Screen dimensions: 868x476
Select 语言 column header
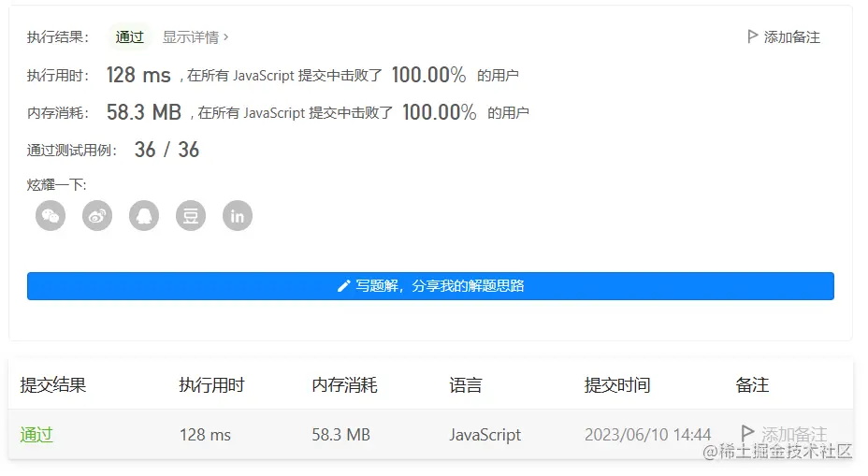click(x=466, y=384)
